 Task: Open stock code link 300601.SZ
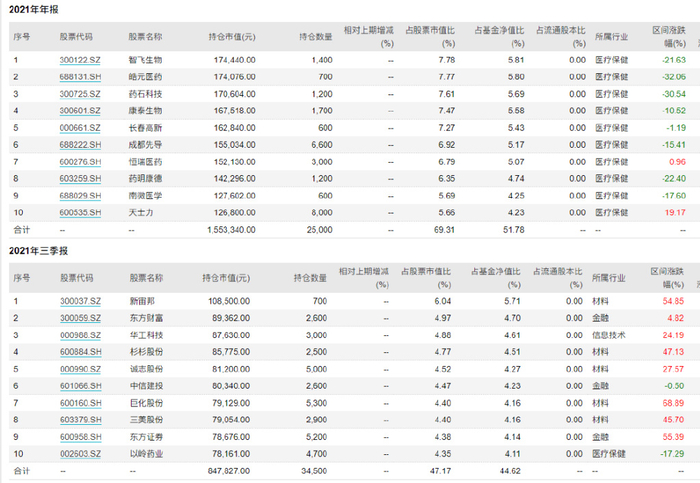point(80,111)
